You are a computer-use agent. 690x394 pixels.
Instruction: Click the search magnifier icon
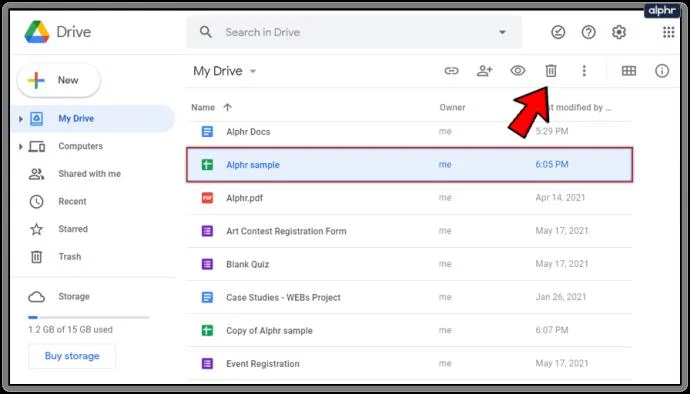[x=206, y=32]
